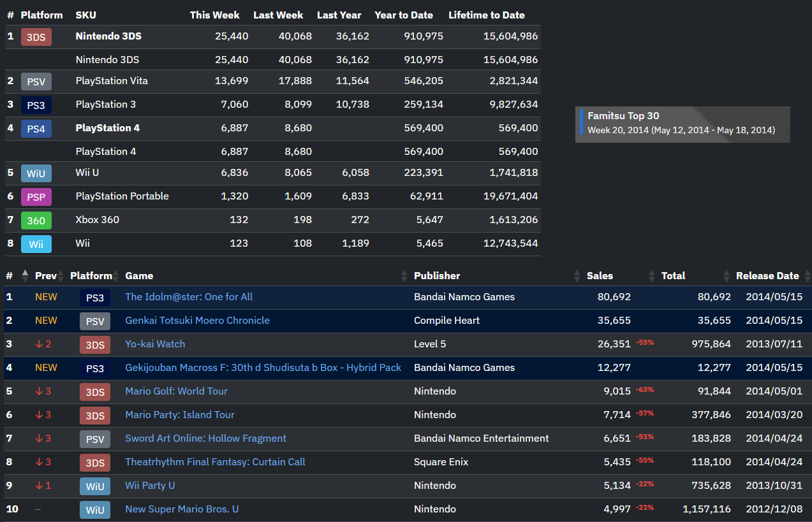
Task: Open Theatrhythm Final Fantasy: Curtain Call link
Action: [x=215, y=462]
